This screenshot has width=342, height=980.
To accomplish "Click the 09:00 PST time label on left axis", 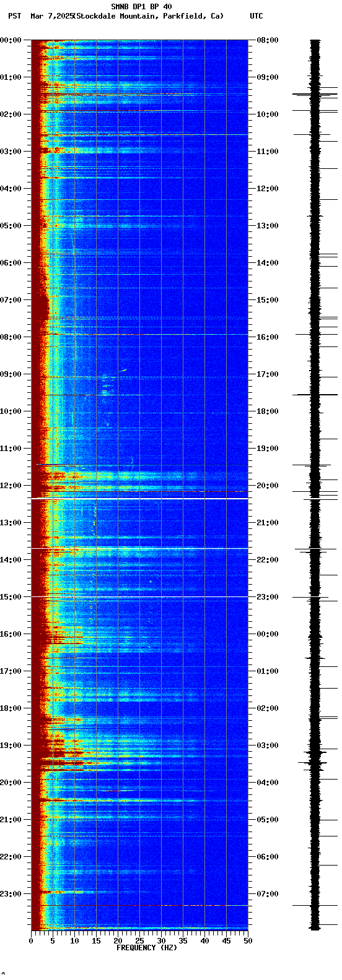I will tap(10, 374).
